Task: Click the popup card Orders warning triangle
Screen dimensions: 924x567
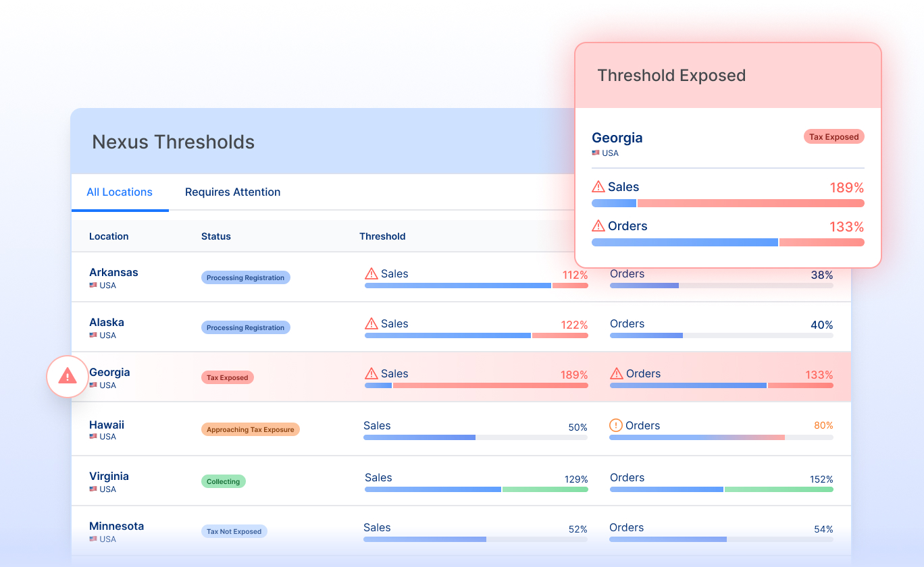Action: (x=598, y=226)
